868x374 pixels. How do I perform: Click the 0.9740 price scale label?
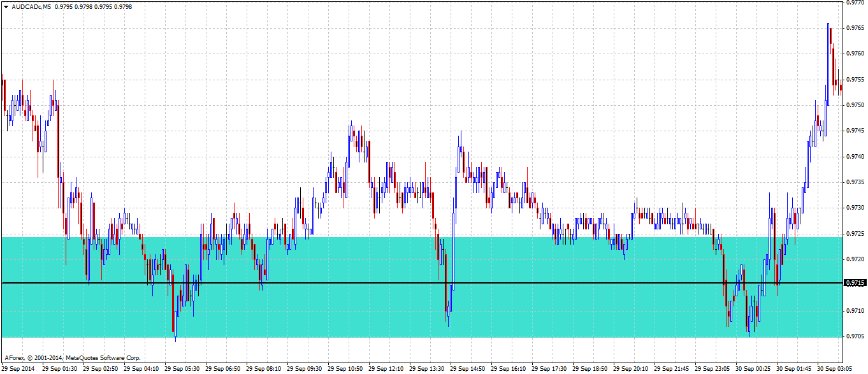[x=855, y=156]
